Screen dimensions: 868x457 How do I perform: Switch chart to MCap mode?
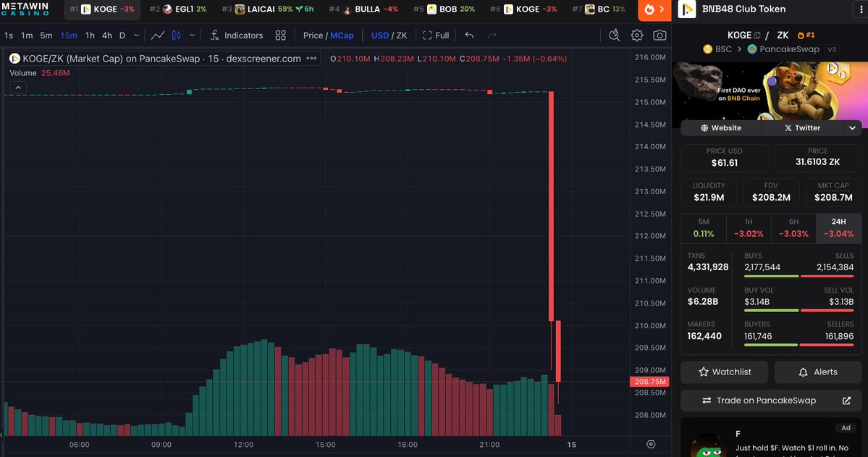tap(342, 35)
